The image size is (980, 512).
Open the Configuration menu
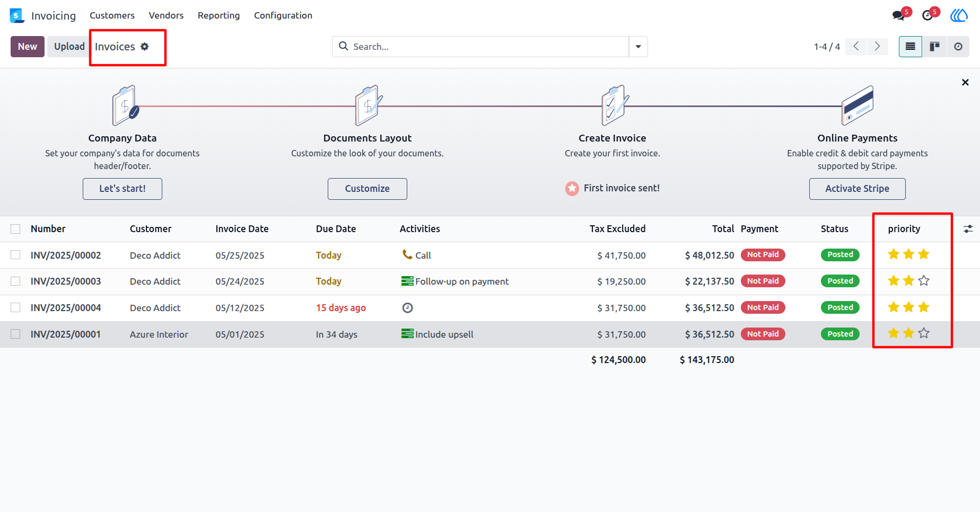point(283,15)
